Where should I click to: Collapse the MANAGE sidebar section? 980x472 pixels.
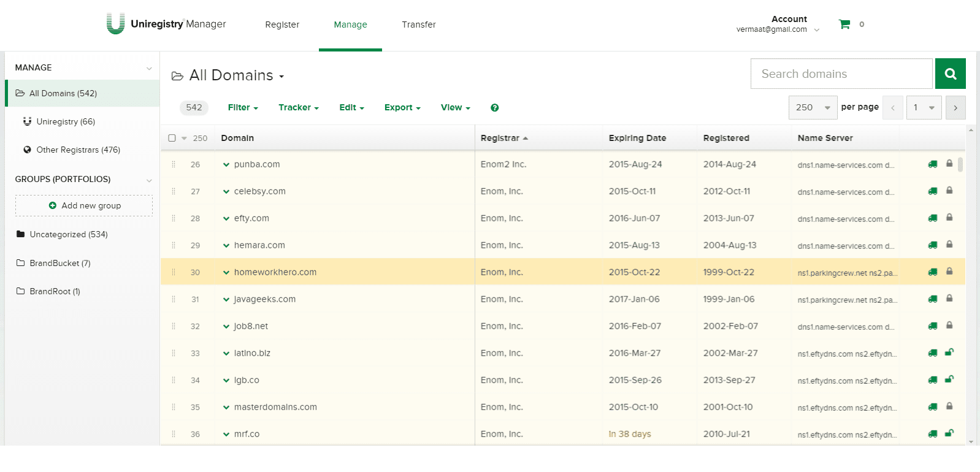pyautogui.click(x=149, y=68)
